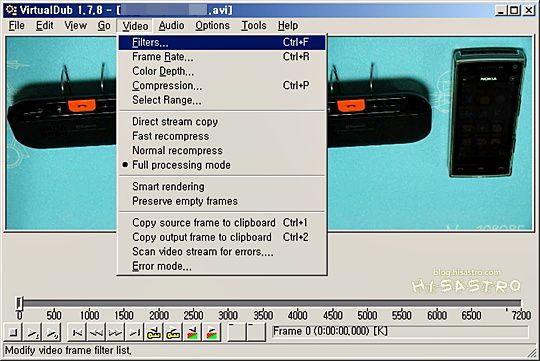Set selection end with Mark Out button
The image size is (540, 361).
(256, 332)
